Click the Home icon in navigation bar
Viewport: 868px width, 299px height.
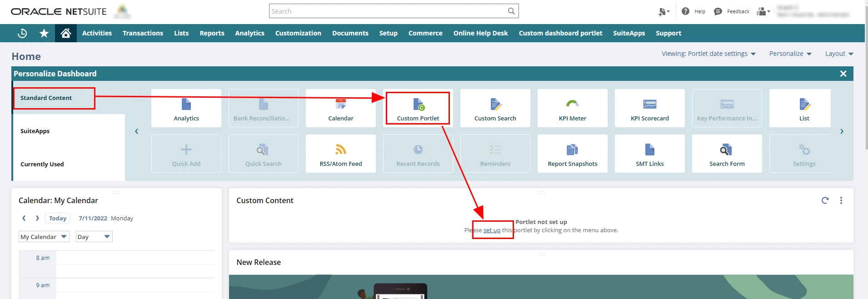coord(66,33)
